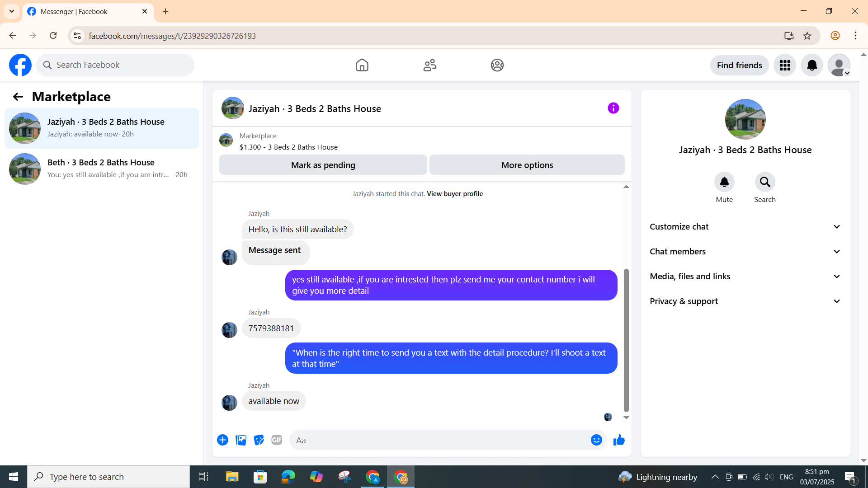Mute this conversation
The width and height of the screenshot is (868, 488).
[x=724, y=182]
